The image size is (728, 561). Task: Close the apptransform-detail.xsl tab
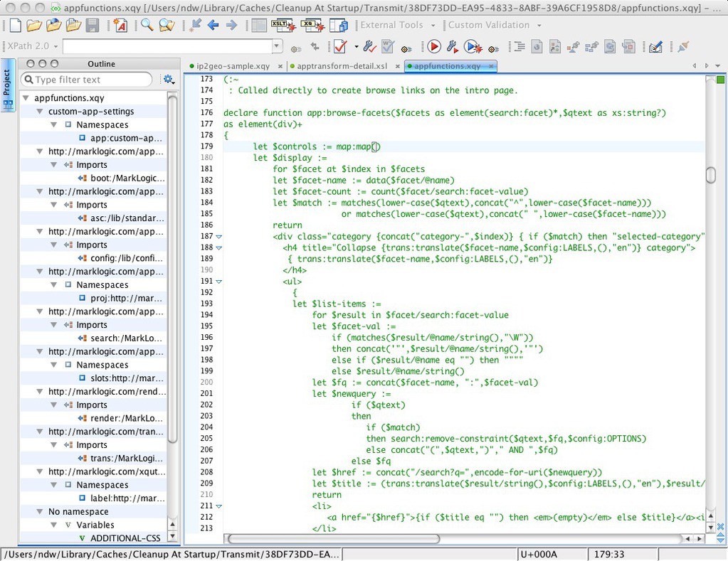tap(398, 66)
